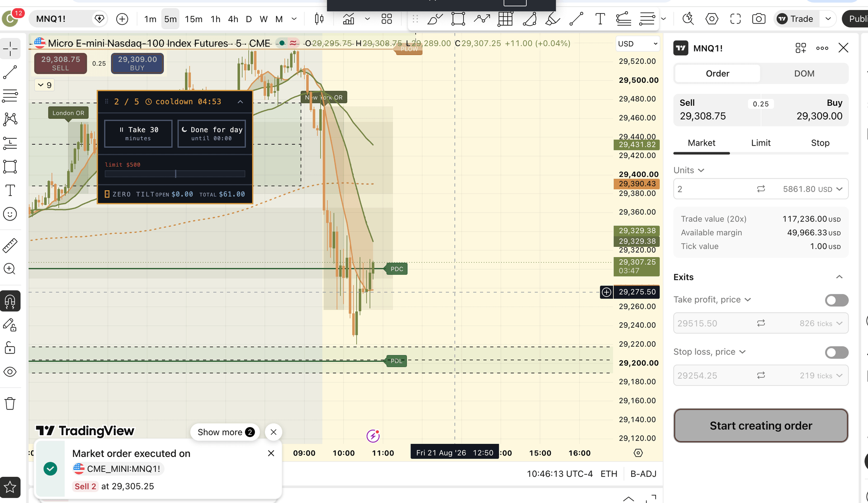This screenshot has width=868, height=503.
Task: Switch to the 15m timeframe
Action: click(x=193, y=19)
